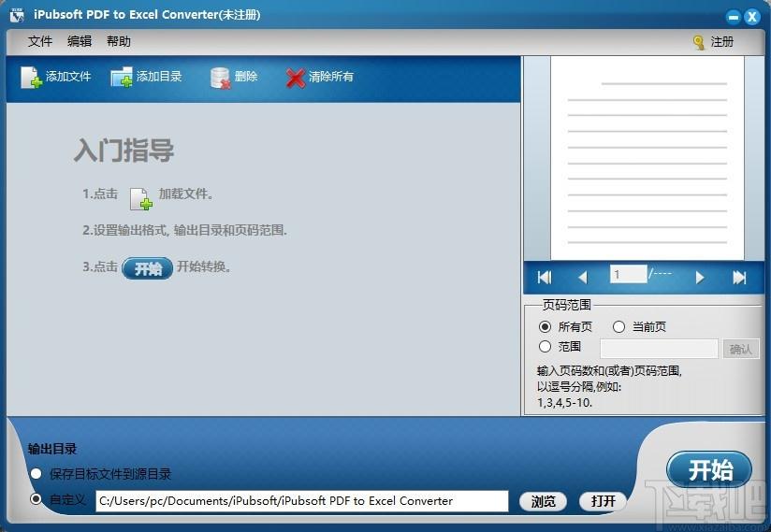
Task: Click the app logo icon in title bar
Action: pyautogui.click(x=17, y=15)
